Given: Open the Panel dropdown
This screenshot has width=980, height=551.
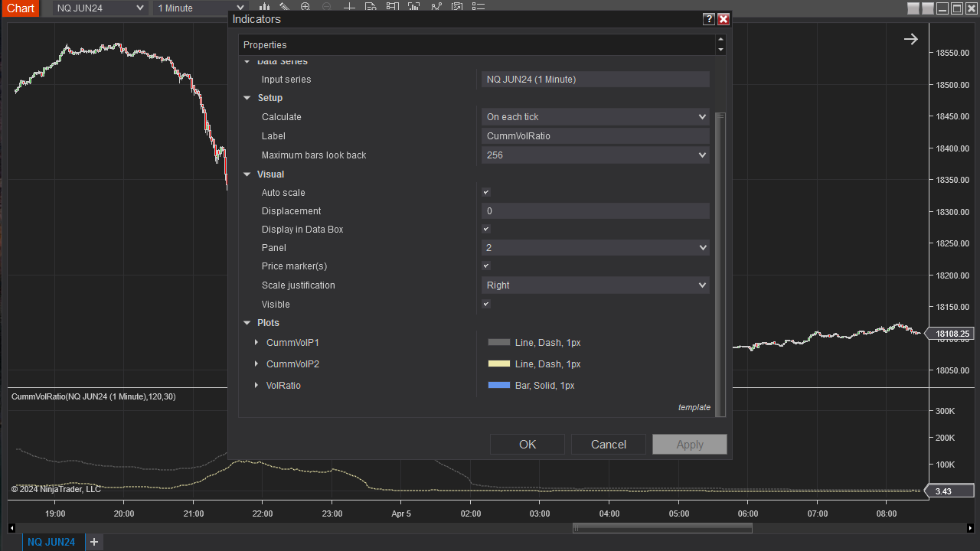Looking at the screenshot, I should tap(596, 248).
